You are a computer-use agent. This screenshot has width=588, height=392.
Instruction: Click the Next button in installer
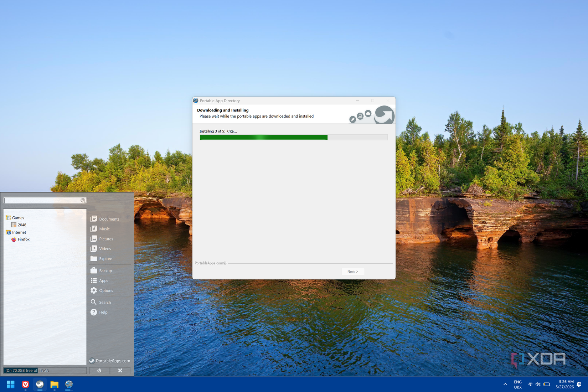click(x=353, y=272)
